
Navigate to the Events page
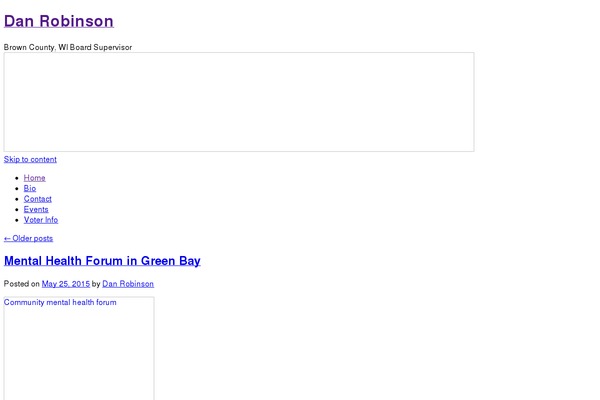(x=36, y=209)
